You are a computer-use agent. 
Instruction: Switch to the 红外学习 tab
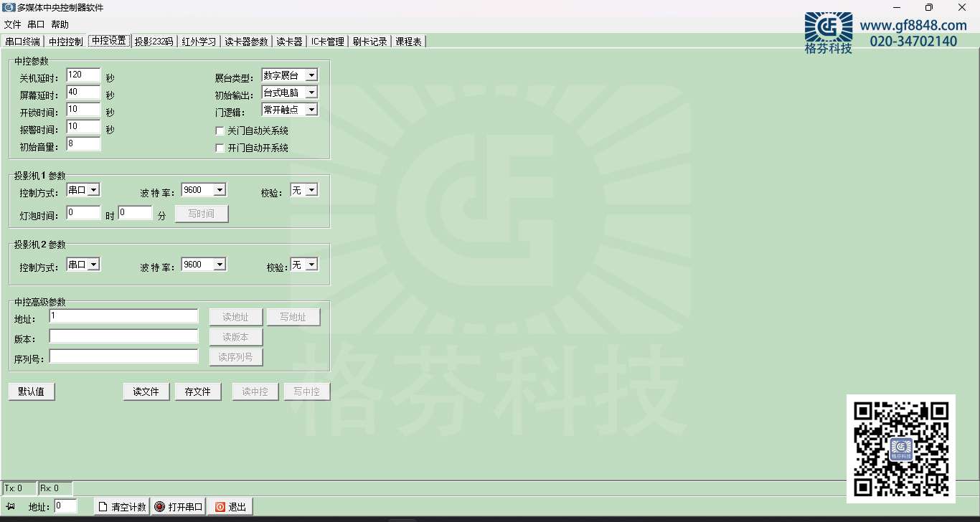pos(199,42)
